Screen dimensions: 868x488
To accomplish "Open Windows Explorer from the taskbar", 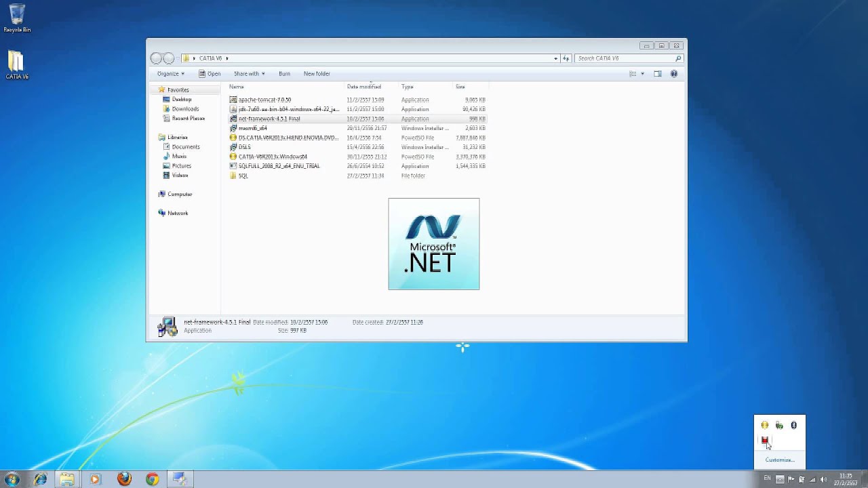I will point(67,479).
